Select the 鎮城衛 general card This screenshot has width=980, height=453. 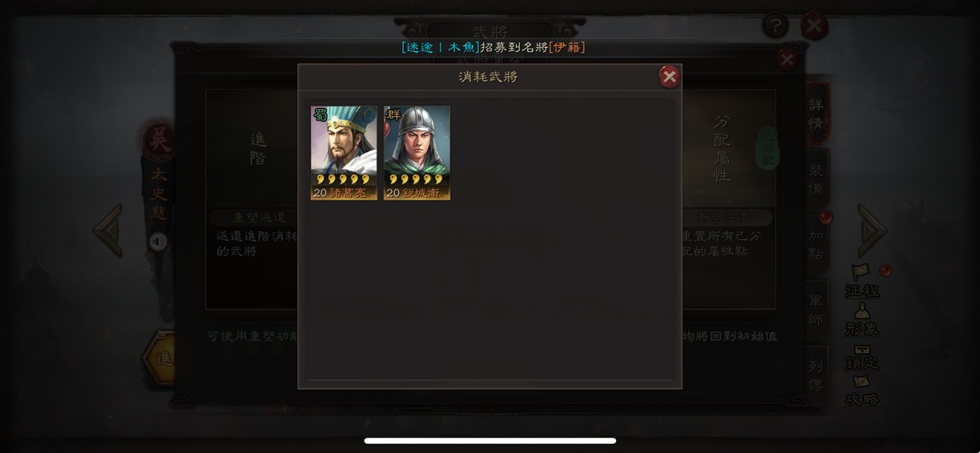(x=417, y=153)
